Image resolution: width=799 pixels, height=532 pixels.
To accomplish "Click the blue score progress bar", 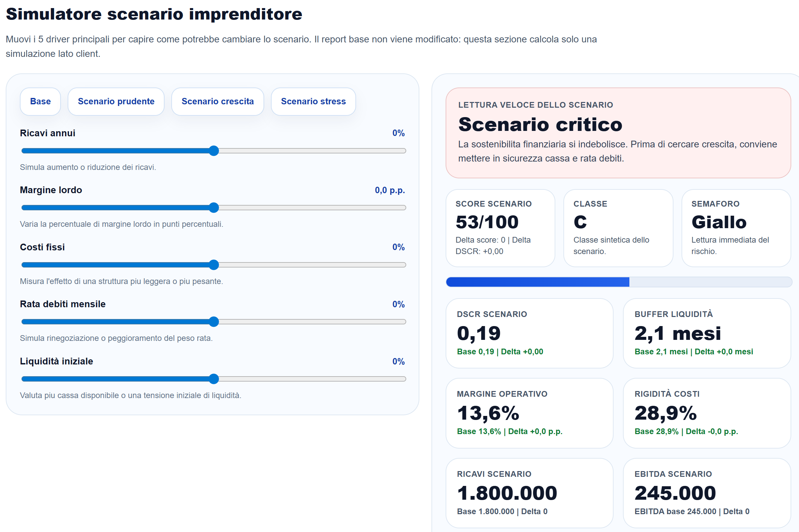I will [537, 282].
